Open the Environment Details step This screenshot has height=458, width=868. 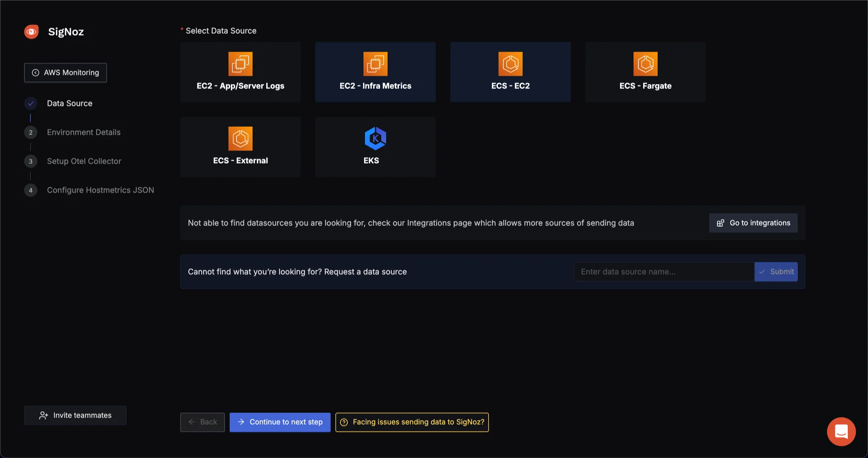(x=84, y=132)
